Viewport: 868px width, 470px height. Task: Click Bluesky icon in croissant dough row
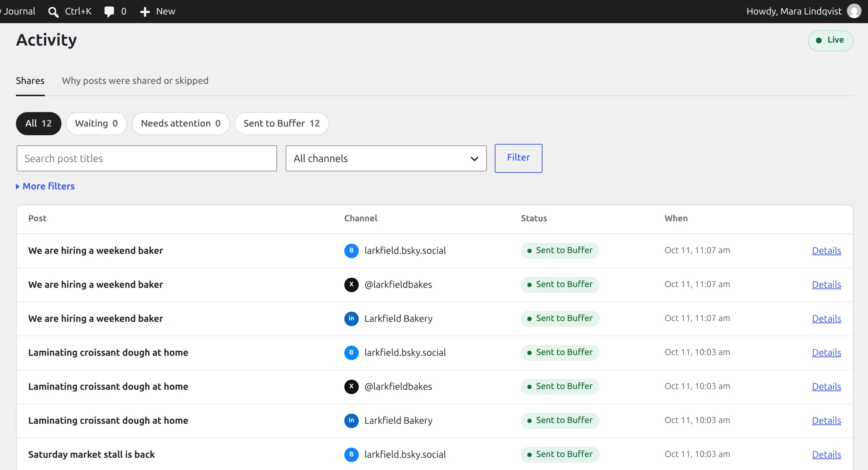click(351, 352)
